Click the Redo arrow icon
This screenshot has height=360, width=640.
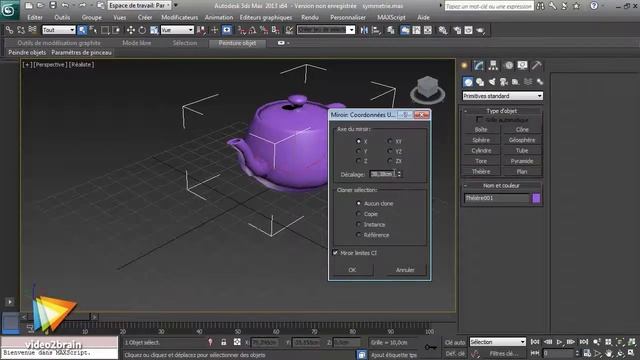tap(83, 5)
